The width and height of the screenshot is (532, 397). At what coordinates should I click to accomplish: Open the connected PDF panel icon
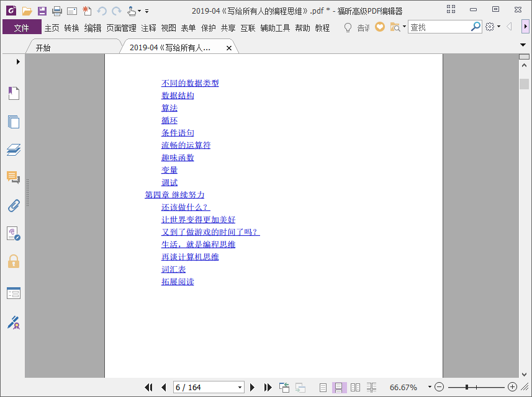click(x=14, y=234)
